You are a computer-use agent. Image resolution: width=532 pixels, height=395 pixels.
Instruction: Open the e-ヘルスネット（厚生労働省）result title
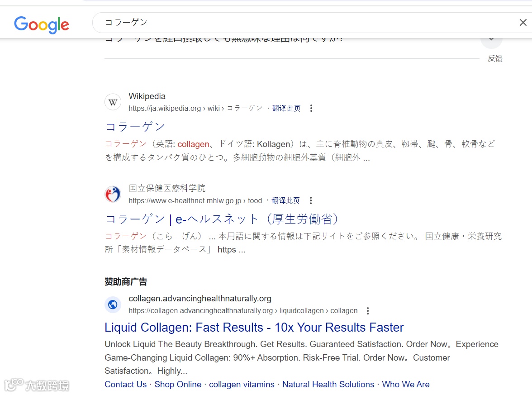click(222, 219)
